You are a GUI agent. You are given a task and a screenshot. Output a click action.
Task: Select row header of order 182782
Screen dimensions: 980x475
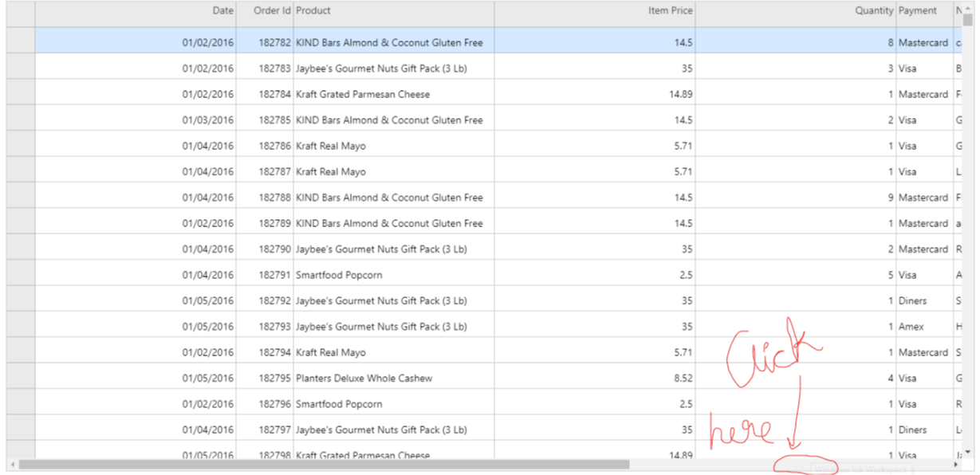21,42
